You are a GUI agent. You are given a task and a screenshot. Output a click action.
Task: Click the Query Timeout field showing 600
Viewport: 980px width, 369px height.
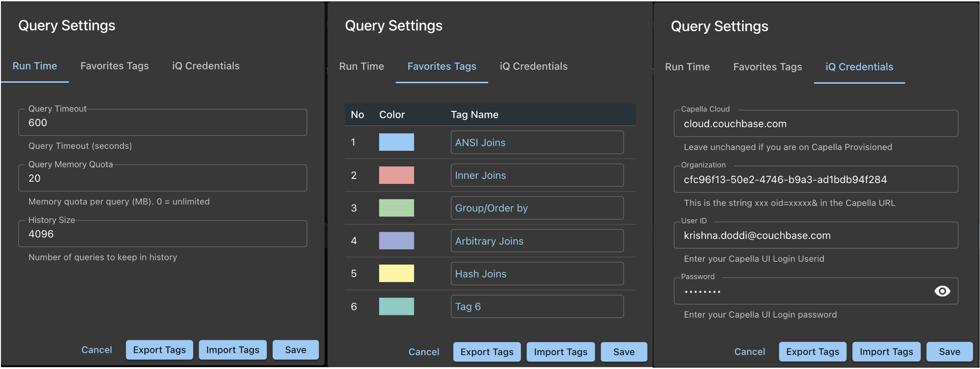pos(163,123)
